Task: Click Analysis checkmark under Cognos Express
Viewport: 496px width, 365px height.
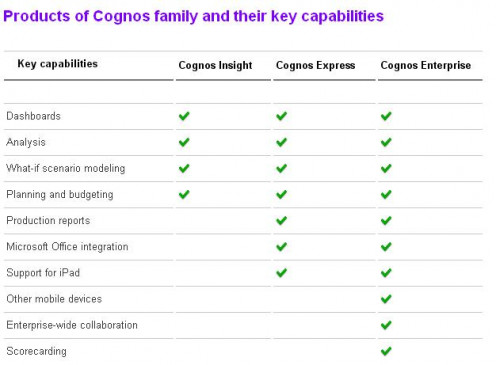Action: (281, 142)
